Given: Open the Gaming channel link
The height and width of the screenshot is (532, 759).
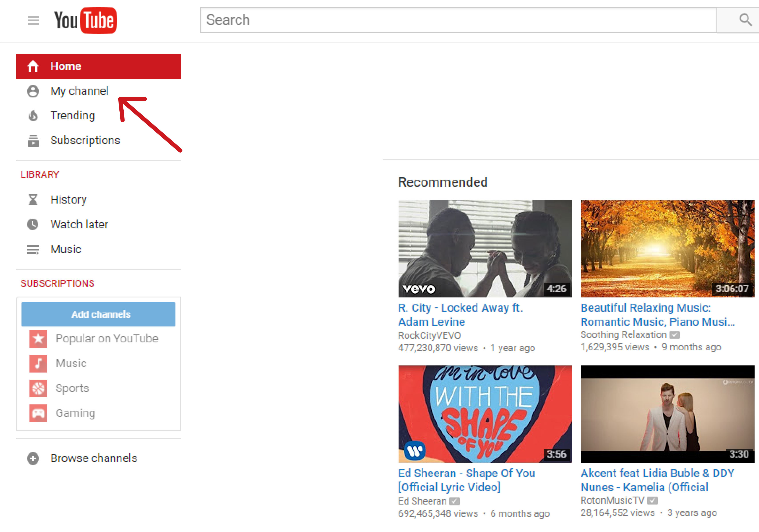Looking at the screenshot, I should 75,413.
